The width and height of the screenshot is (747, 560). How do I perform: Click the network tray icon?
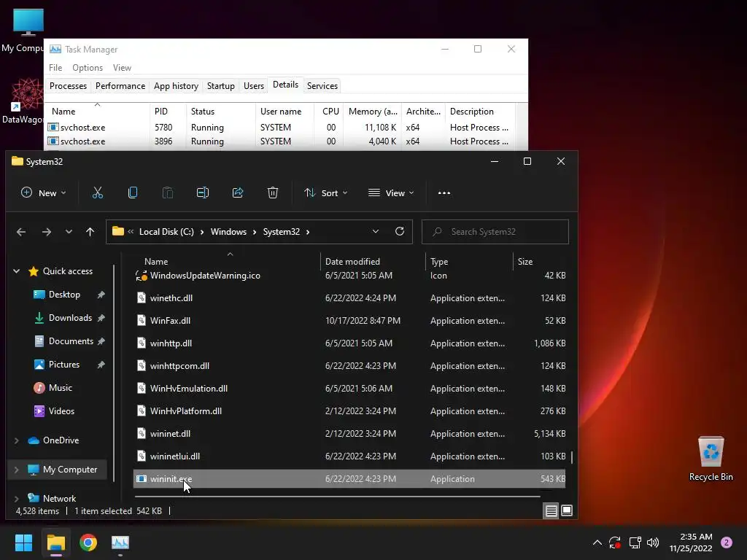click(x=635, y=542)
